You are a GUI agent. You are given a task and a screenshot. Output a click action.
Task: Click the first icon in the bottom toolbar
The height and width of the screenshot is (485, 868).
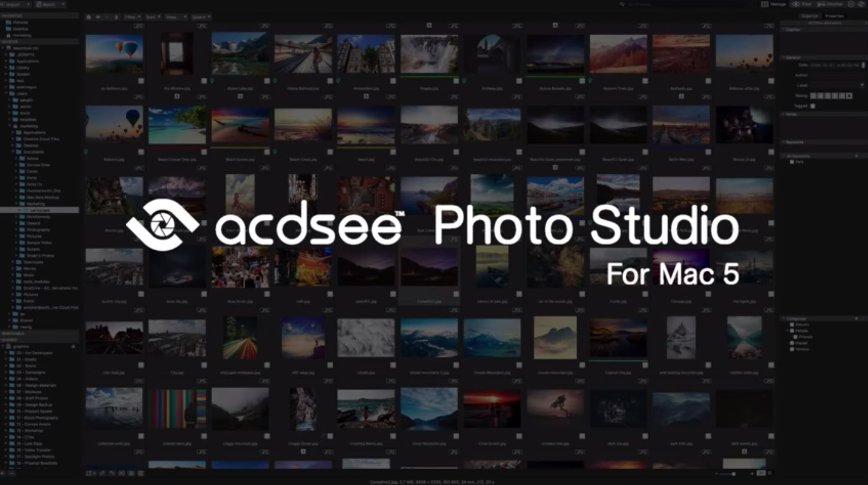point(89,473)
